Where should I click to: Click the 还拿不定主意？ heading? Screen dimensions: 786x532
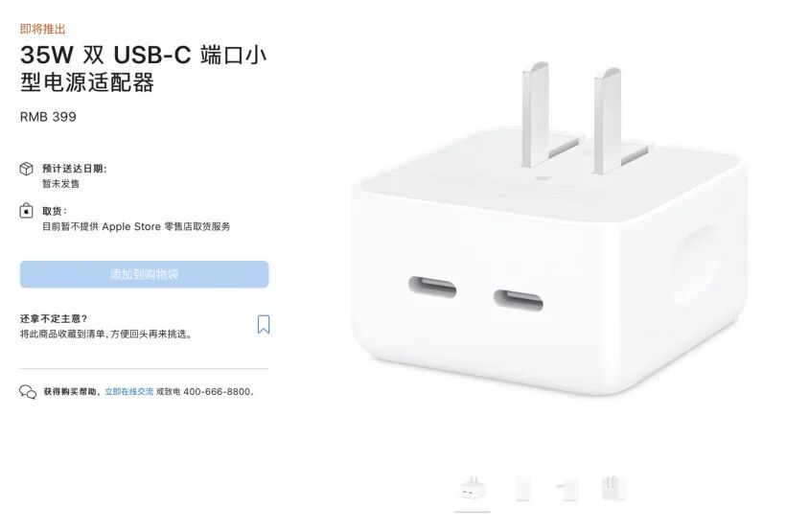pos(54,319)
